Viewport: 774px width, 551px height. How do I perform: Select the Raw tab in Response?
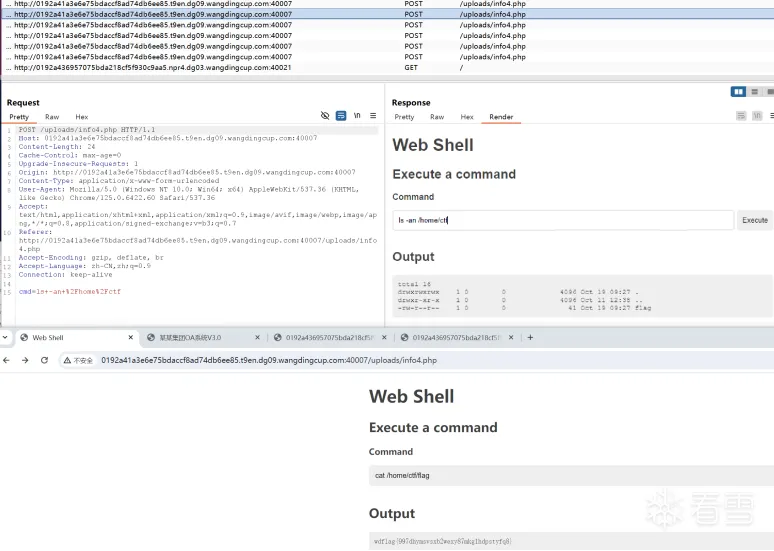(x=437, y=117)
